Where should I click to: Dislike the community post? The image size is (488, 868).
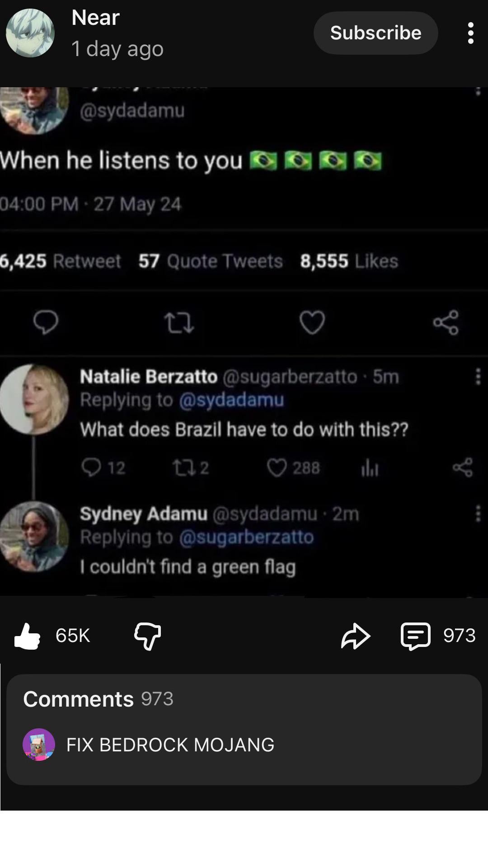(x=147, y=636)
